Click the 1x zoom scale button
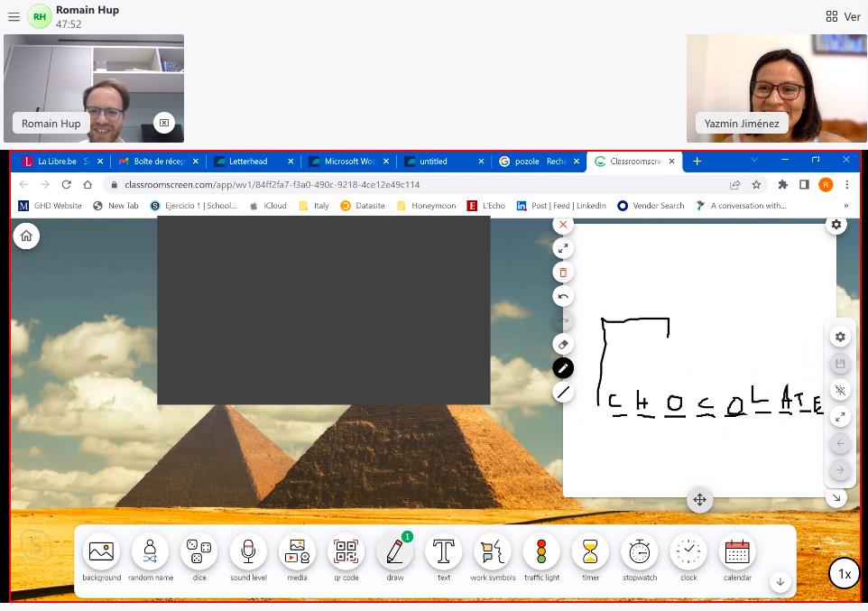Viewport: 868px width, 611px height. point(845,574)
